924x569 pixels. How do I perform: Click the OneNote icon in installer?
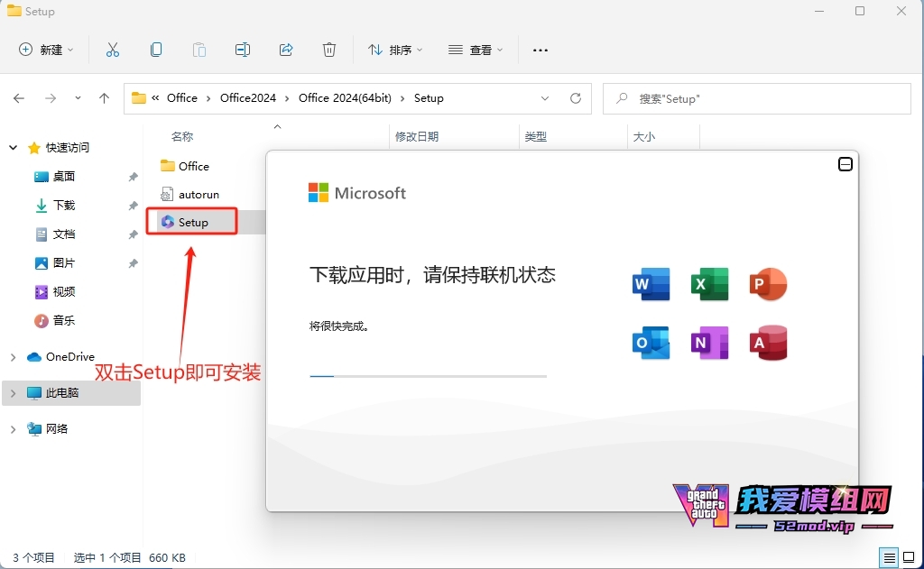pyautogui.click(x=709, y=343)
